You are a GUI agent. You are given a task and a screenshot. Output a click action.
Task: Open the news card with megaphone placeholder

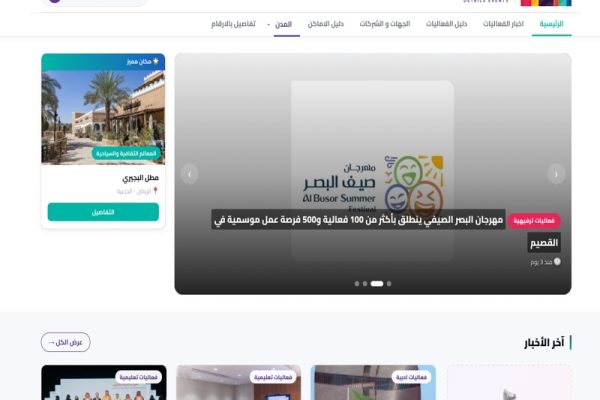pos(509,383)
